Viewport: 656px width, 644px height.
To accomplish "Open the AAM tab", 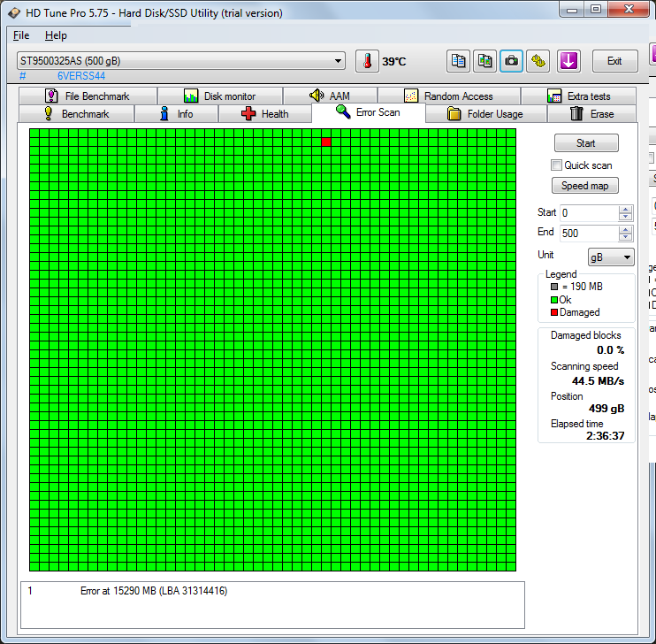I will pyautogui.click(x=330, y=96).
